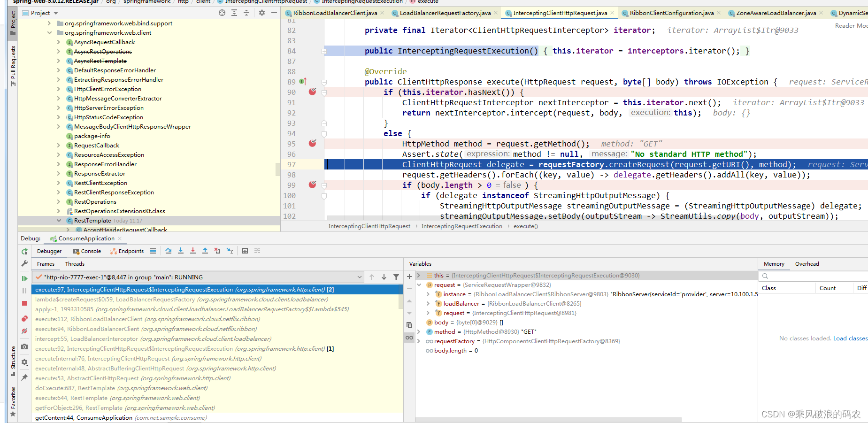
Task: Collapse the RestTemplate tree node
Action: pyautogui.click(x=59, y=221)
